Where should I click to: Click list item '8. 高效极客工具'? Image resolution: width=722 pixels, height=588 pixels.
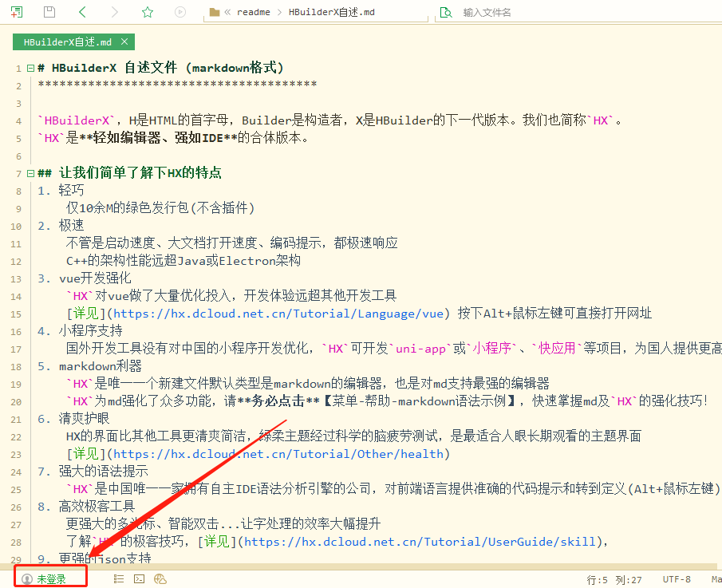pyautogui.click(x=87, y=506)
